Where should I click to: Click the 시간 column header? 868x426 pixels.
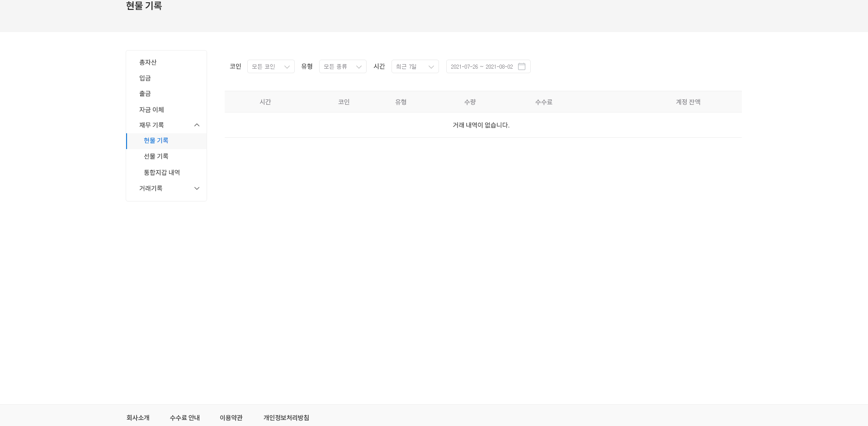265,102
